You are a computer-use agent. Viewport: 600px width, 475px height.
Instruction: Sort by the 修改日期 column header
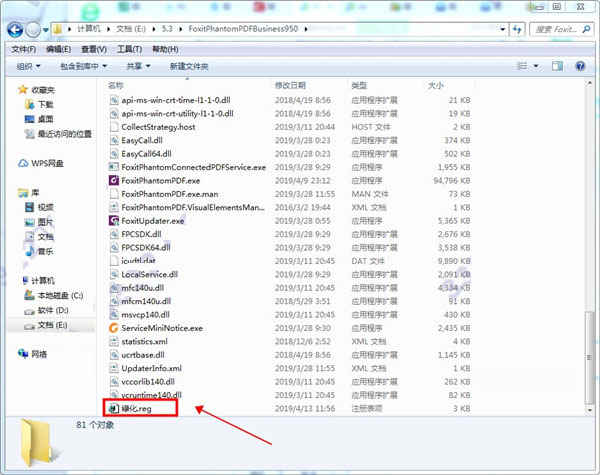tap(290, 85)
